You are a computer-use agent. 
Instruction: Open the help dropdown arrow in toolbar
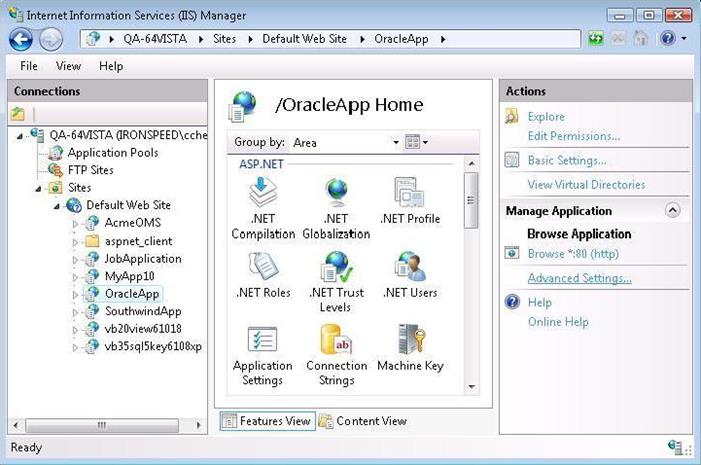click(684, 39)
